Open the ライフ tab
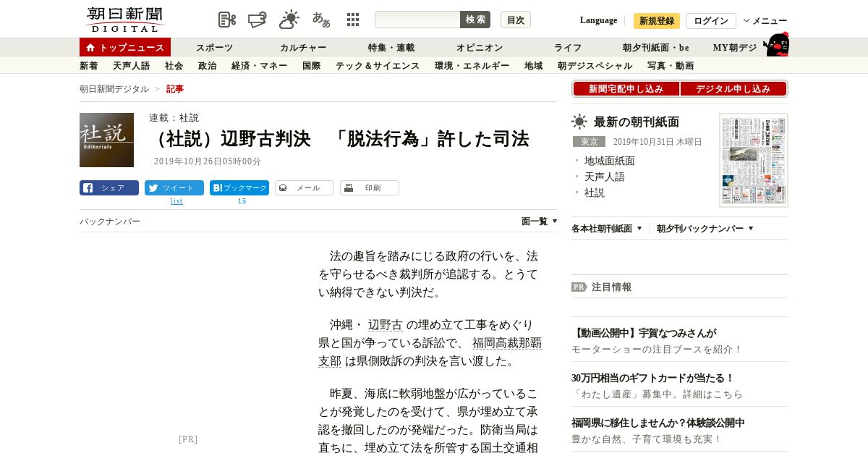 pyautogui.click(x=568, y=47)
